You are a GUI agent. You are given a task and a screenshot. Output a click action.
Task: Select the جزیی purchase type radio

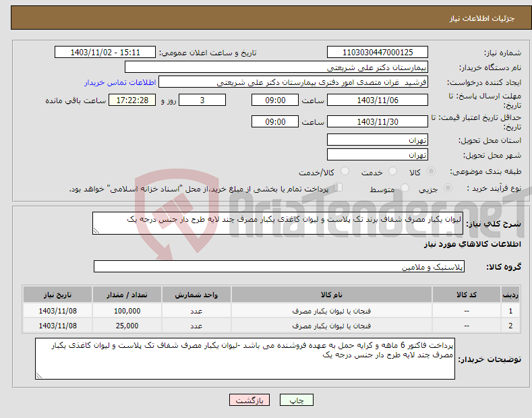(x=448, y=187)
